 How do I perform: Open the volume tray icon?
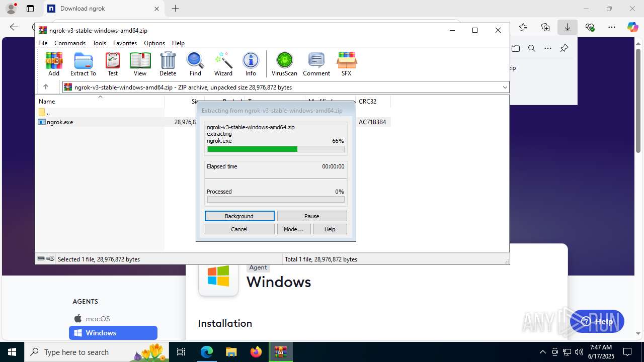tap(579, 352)
